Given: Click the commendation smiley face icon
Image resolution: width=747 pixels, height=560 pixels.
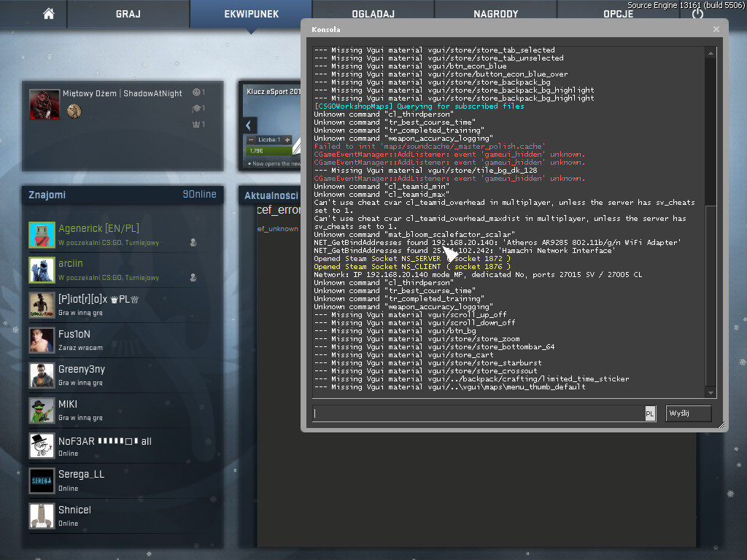Looking at the screenshot, I should (x=196, y=92).
